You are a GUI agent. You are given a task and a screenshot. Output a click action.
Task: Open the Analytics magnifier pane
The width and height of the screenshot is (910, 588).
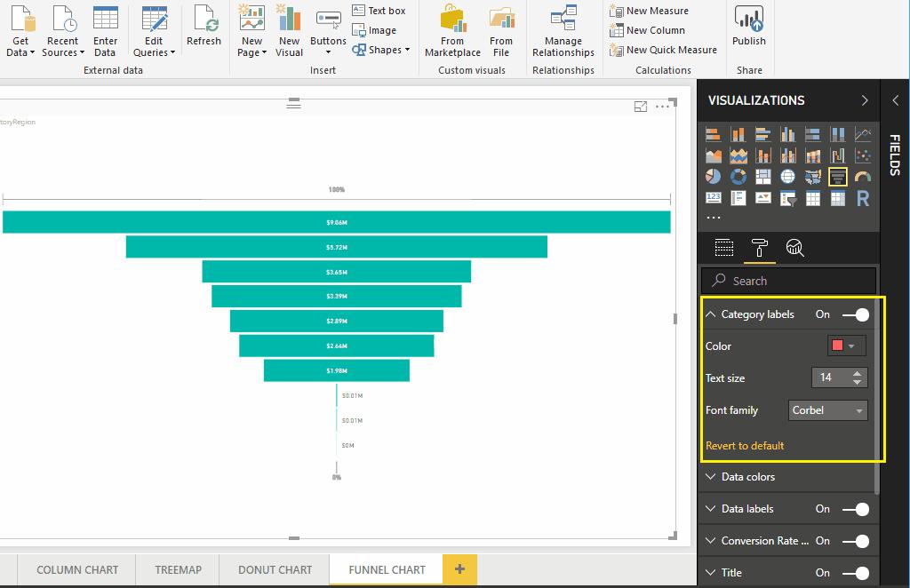pyautogui.click(x=794, y=249)
